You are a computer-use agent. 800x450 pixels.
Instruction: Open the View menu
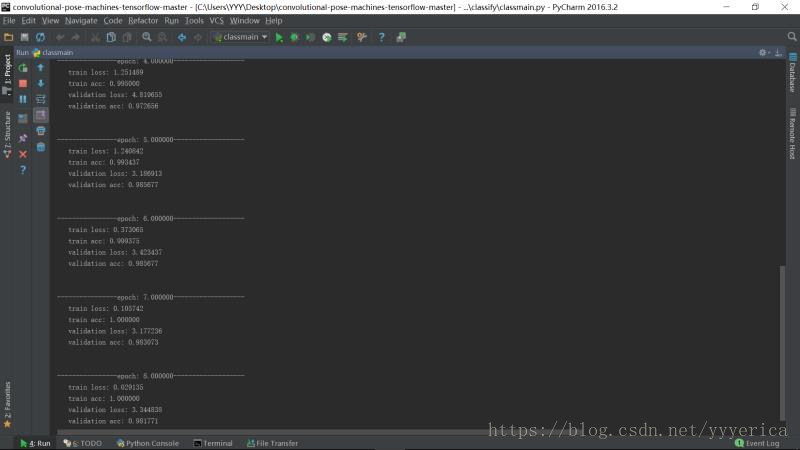(x=50, y=21)
